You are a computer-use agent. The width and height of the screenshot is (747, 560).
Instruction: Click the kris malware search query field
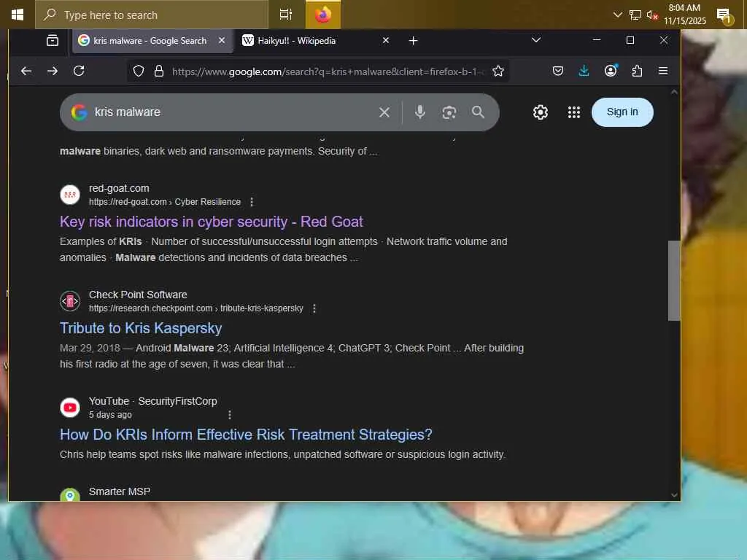(x=233, y=112)
